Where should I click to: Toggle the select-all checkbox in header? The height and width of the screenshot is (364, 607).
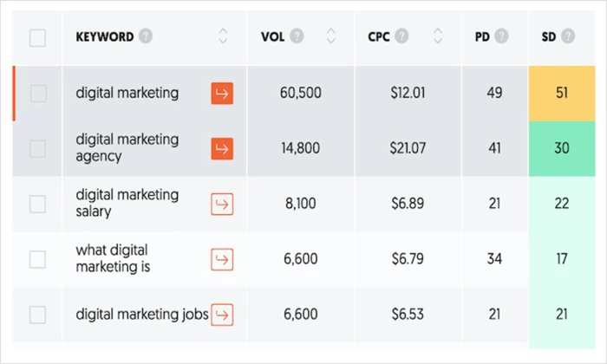point(38,37)
